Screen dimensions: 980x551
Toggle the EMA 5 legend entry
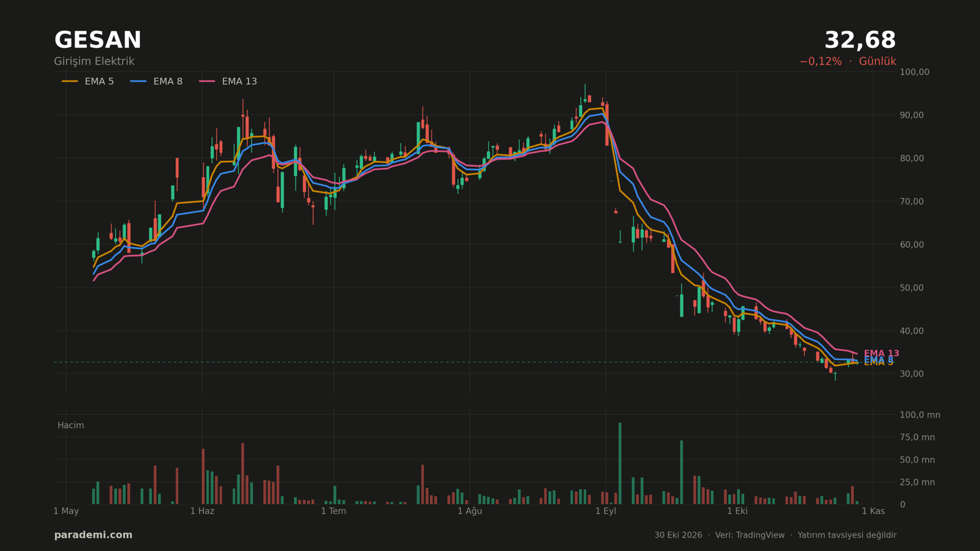88,81
